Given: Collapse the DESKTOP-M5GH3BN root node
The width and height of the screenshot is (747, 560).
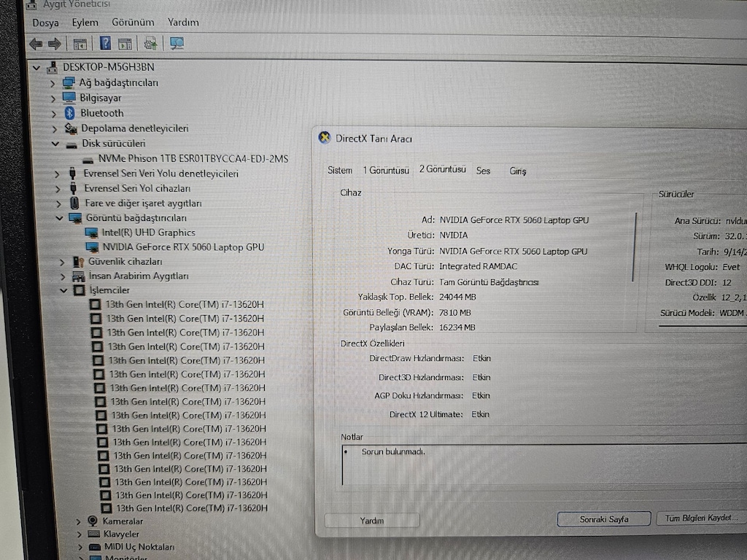Looking at the screenshot, I should (36, 68).
